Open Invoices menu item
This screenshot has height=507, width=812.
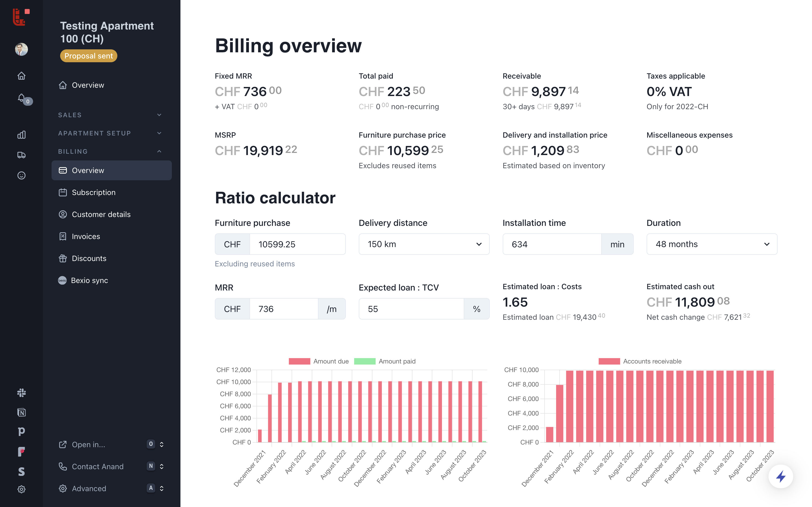[86, 236]
